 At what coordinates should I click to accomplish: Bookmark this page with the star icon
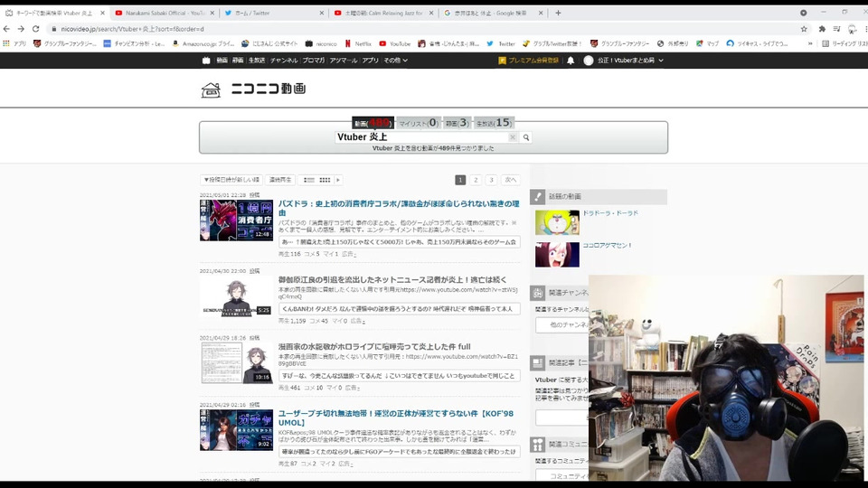point(804,29)
